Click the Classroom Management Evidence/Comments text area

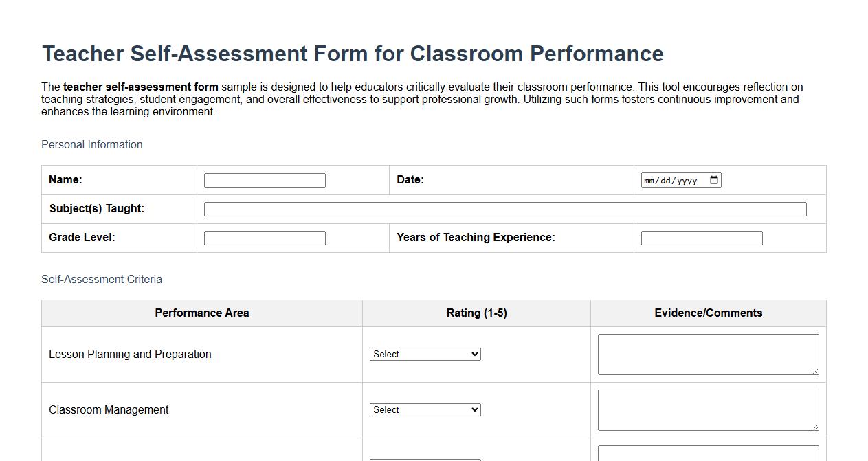[x=708, y=409]
